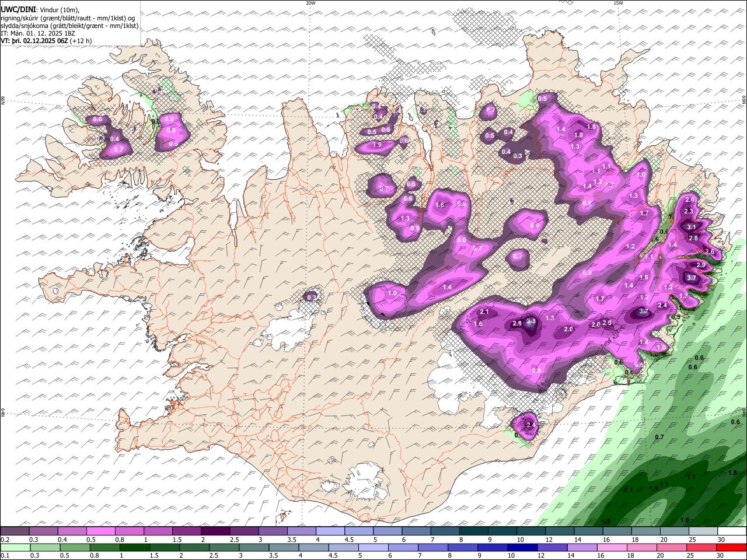Click the 20W longitude label
The width and height of the screenshot is (747, 560).
point(310,2)
